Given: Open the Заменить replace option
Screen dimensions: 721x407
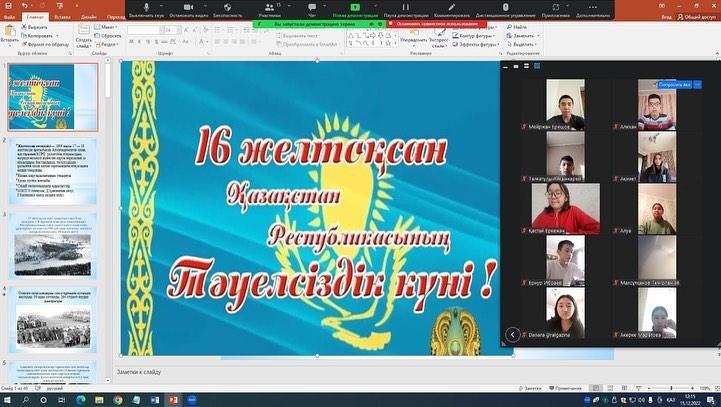Looking at the screenshot, I should (523, 36).
